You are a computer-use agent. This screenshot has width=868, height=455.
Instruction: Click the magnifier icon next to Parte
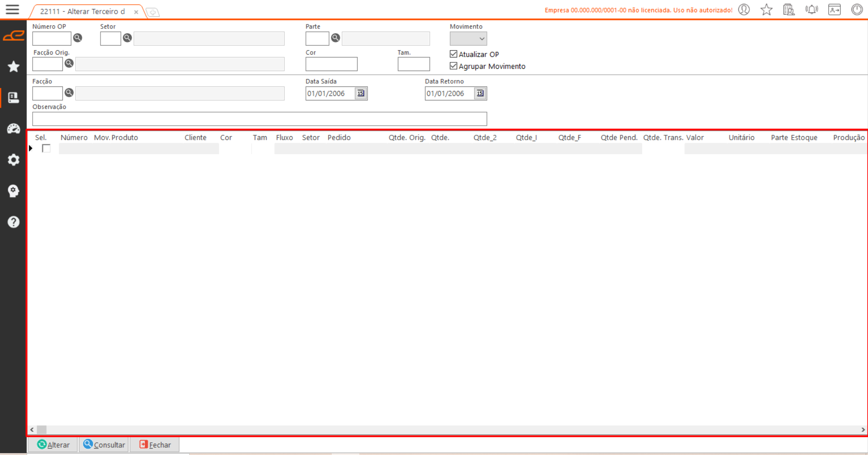pyautogui.click(x=335, y=38)
